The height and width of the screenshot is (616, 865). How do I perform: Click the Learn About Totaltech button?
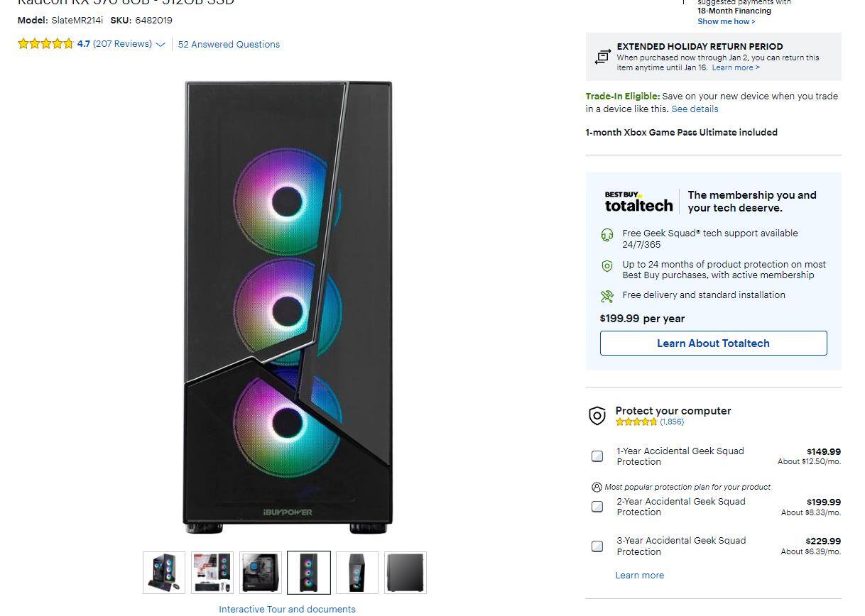(713, 343)
